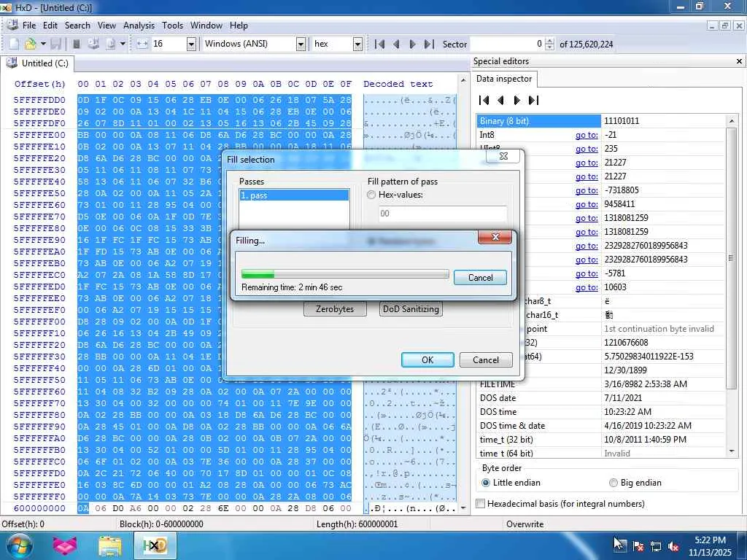This screenshot has height=560, width=747.
Task: Click OK in Fill selection dialog
Action: (427, 360)
